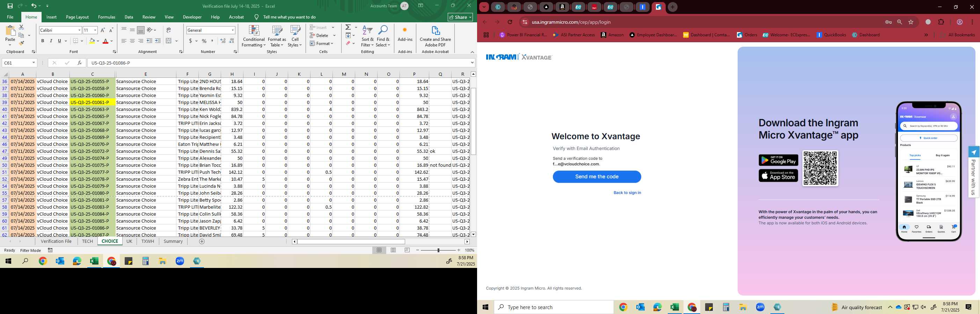The width and height of the screenshot is (980, 314).
Task: Open the browser Extensions puzzle icon
Action: coord(941,22)
